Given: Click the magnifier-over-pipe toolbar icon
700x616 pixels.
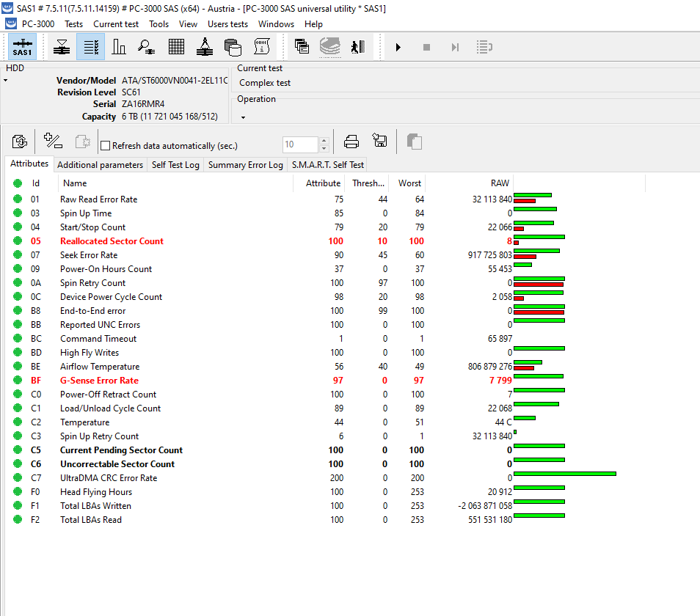Looking at the screenshot, I should point(147,47).
